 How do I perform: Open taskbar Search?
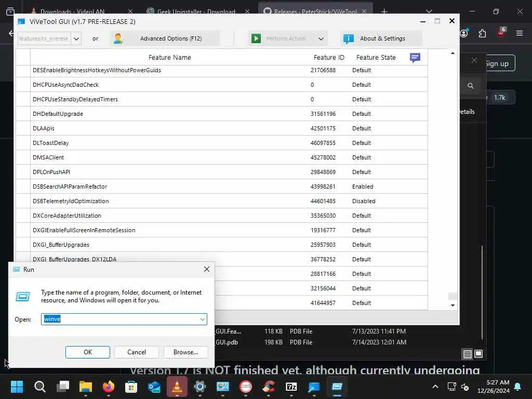[39, 387]
